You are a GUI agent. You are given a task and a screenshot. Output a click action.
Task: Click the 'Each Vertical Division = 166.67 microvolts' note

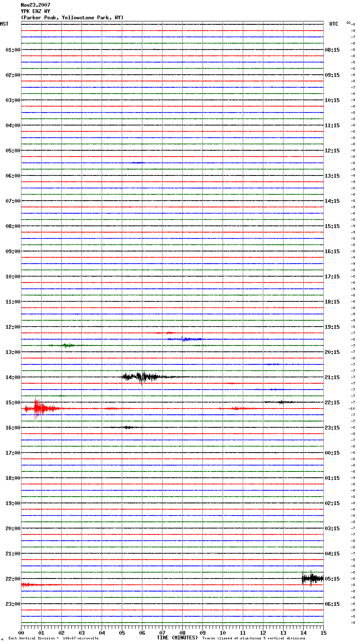click(x=54, y=639)
